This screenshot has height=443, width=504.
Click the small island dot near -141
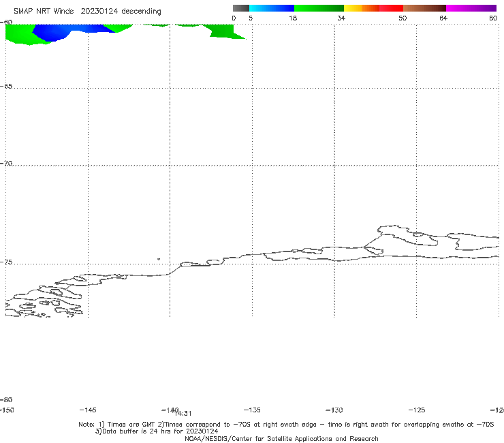pos(159,259)
